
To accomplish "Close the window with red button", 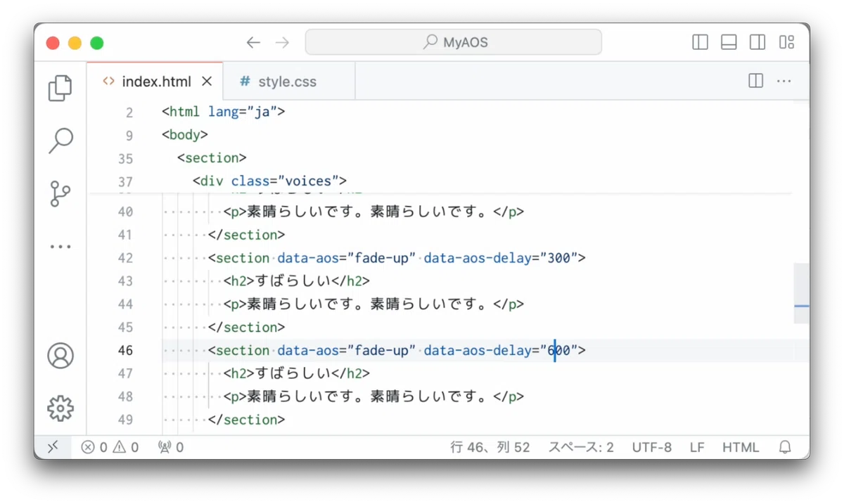I will point(53,43).
